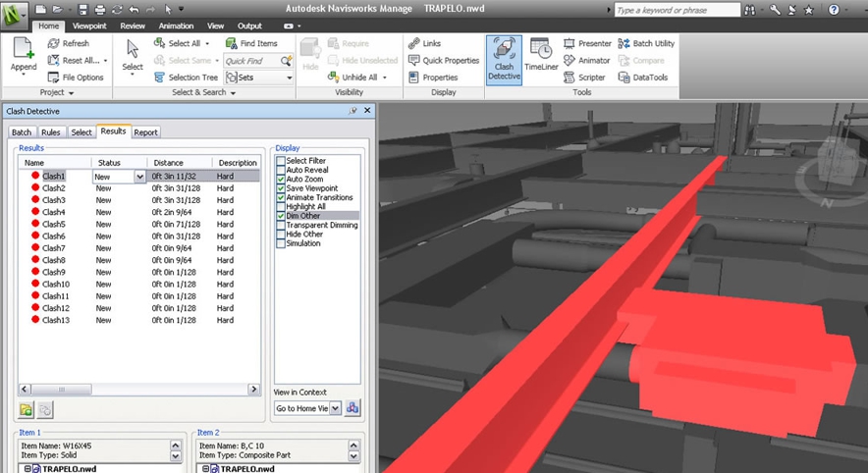The width and height of the screenshot is (868, 473).
Task: Click Select All
Action: [x=179, y=43]
